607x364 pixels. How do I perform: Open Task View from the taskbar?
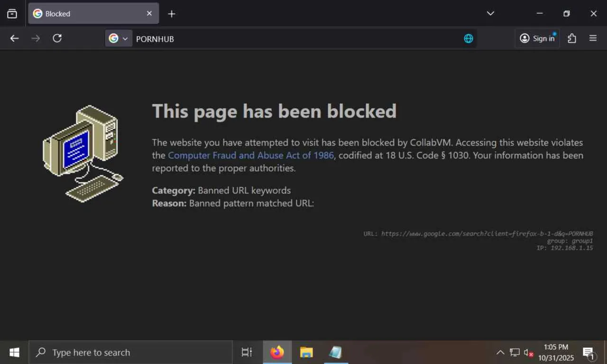pos(247,353)
